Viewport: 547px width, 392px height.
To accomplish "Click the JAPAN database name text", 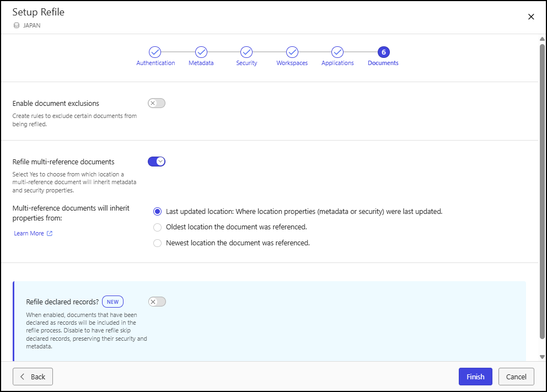I will tap(32, 25).
